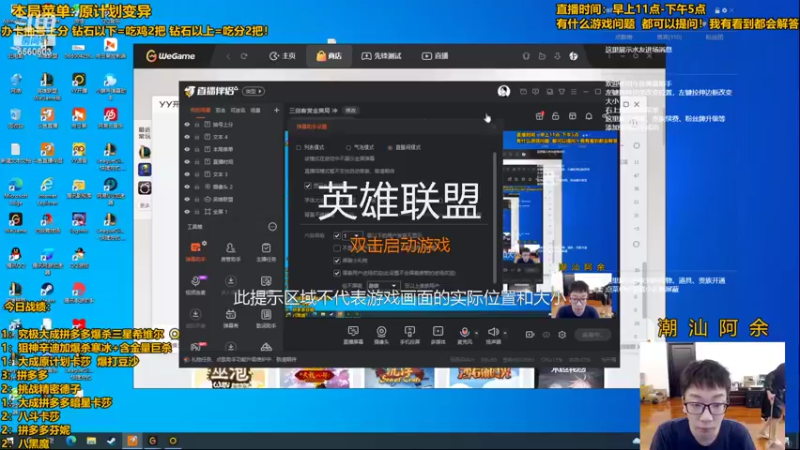Open the WeGame 先锋测试 tab
The image size is (800, 450).
382,56
